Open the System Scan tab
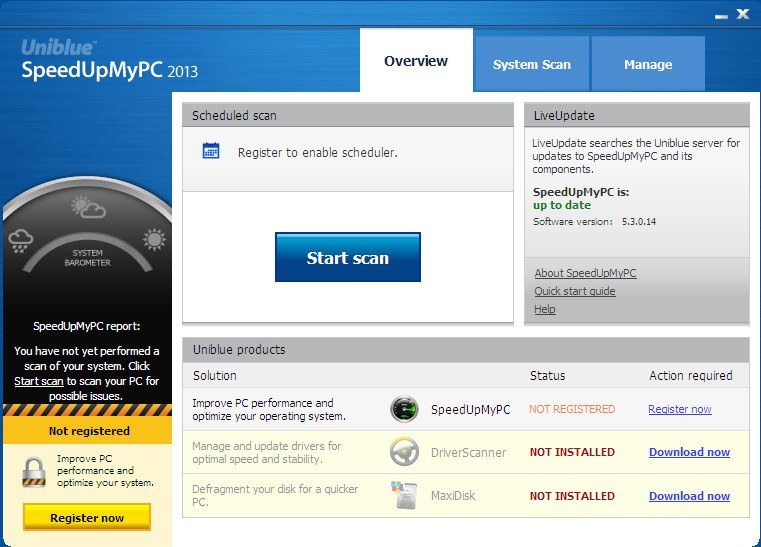 (532, 64)
